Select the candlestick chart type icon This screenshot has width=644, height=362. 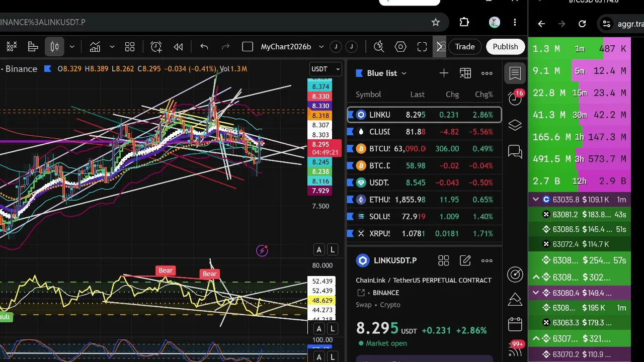point(54,47)
